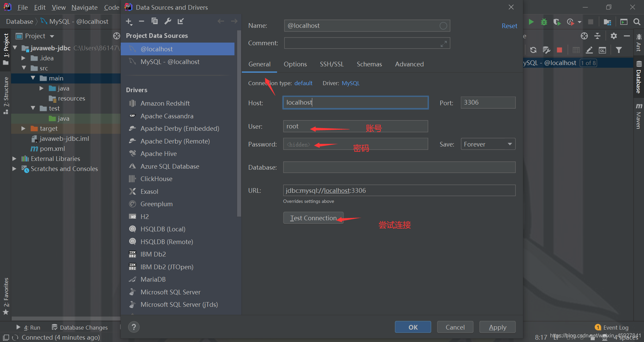This screenshot has width=644, height=342.
Task: Click the Port input field
Action: (488, 103)
